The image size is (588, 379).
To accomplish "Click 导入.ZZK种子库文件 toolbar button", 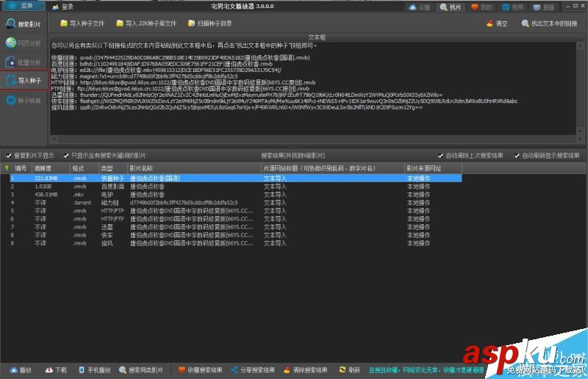I will click(x=146, y=24).
